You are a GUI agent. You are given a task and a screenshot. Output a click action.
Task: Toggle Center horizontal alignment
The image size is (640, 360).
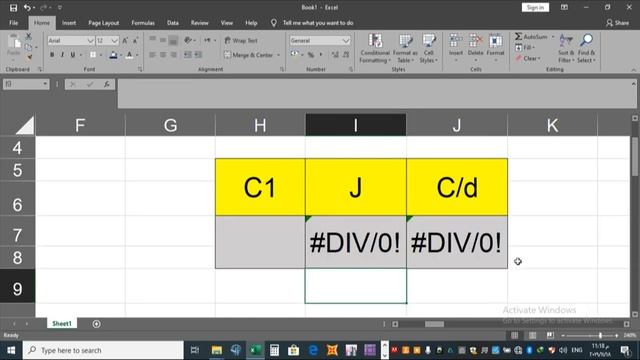coord(163,55)
